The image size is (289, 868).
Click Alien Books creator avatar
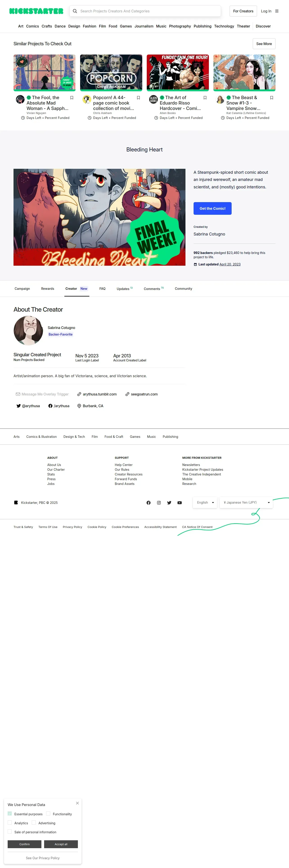tap(154, 99)
